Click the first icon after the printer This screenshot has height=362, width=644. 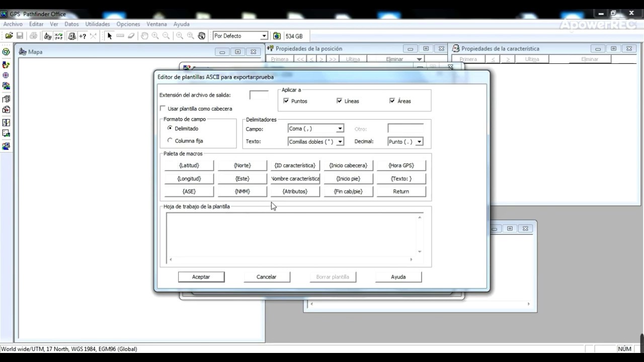pyautogui.click(x=47, y=36)
